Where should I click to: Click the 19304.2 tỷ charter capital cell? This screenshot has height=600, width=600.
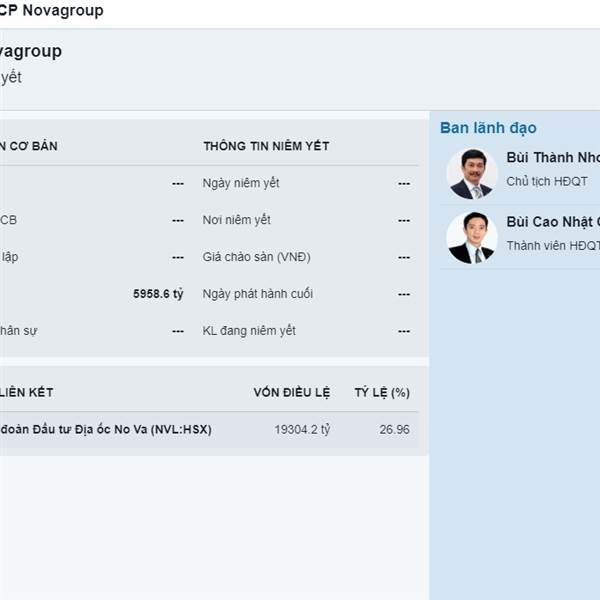pyautogui.click(x=302, y=429)
